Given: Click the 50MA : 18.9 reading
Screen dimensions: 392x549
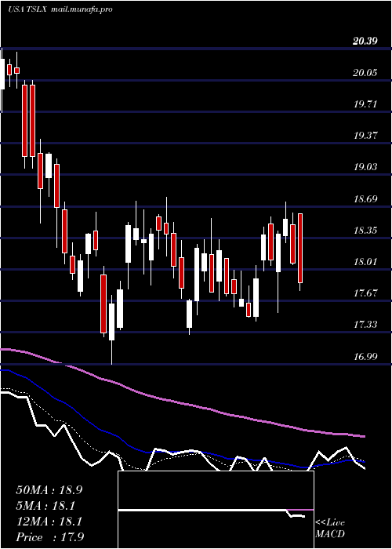Looking at the screenshot, I should click(x=49, y=490).
